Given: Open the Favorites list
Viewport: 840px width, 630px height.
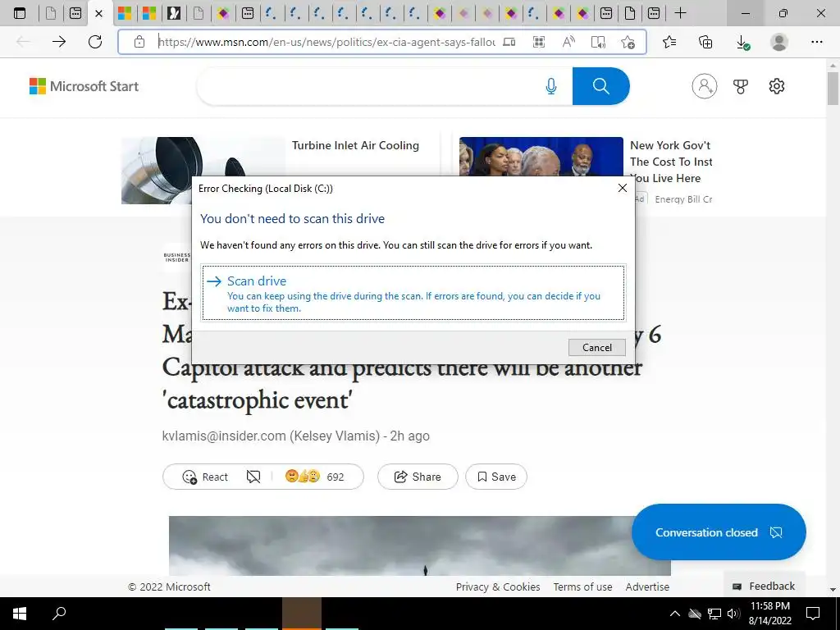Looking at the screenshot, I should tap(669, 42).
